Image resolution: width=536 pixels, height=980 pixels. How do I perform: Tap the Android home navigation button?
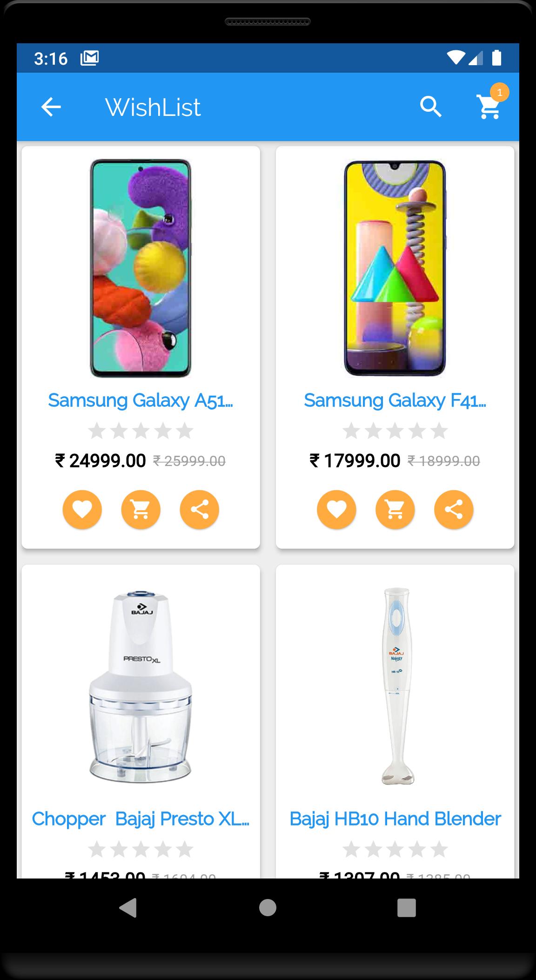point(268,907)
